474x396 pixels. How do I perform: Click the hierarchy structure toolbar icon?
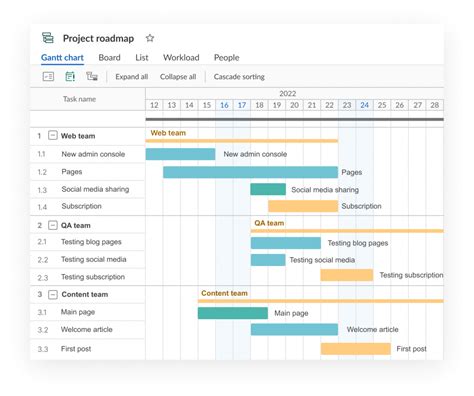(x=92, y=76)
